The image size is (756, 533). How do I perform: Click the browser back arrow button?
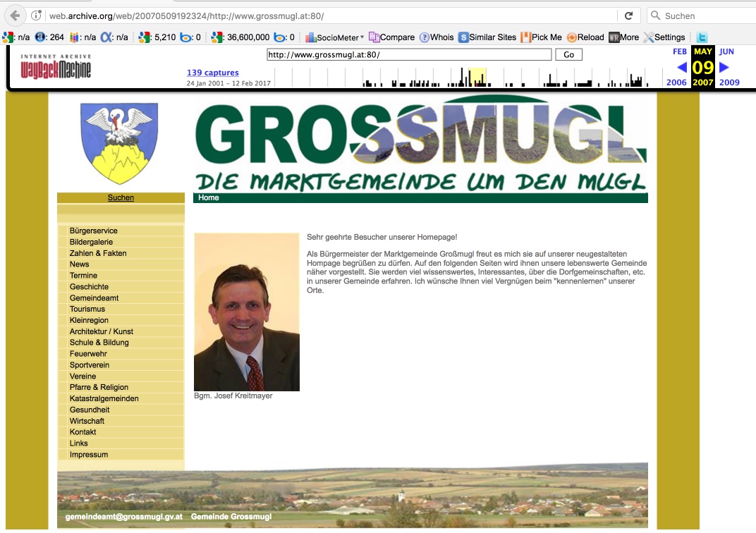pyautogui.click(x=15, y=16)
